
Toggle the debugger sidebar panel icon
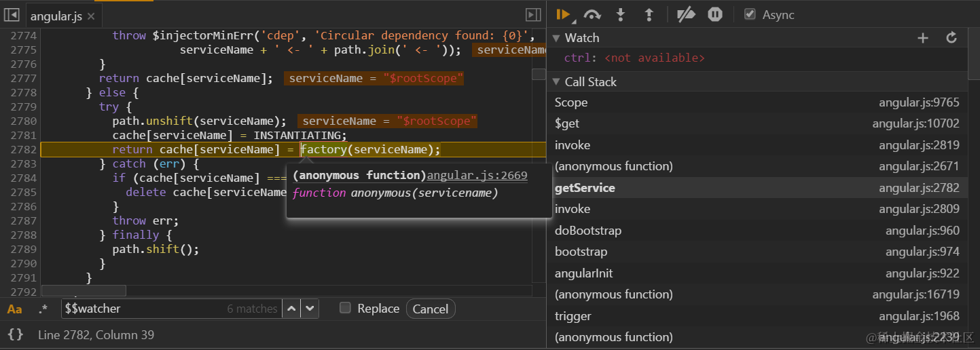[x=534, y=15]
